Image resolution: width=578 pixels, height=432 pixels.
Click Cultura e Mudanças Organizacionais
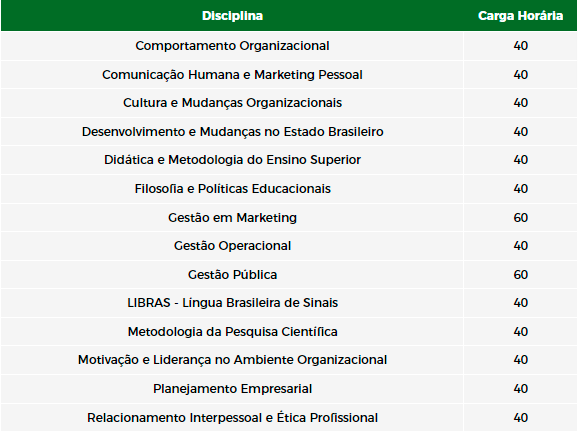(x=232, y=103)
